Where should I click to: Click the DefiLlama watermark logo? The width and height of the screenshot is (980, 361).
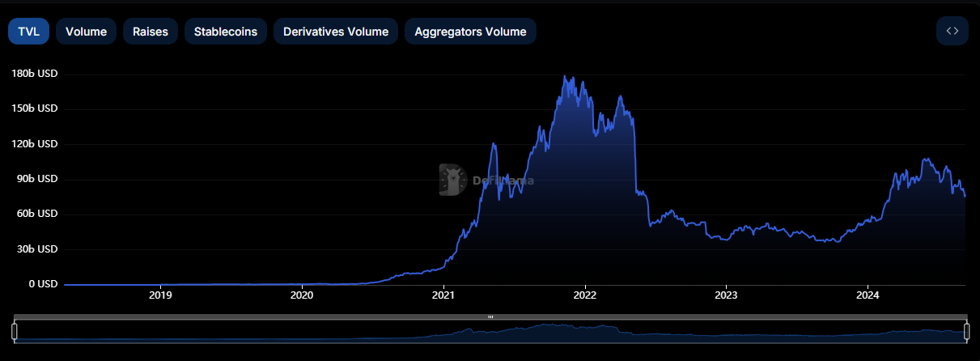coord(453,180)
